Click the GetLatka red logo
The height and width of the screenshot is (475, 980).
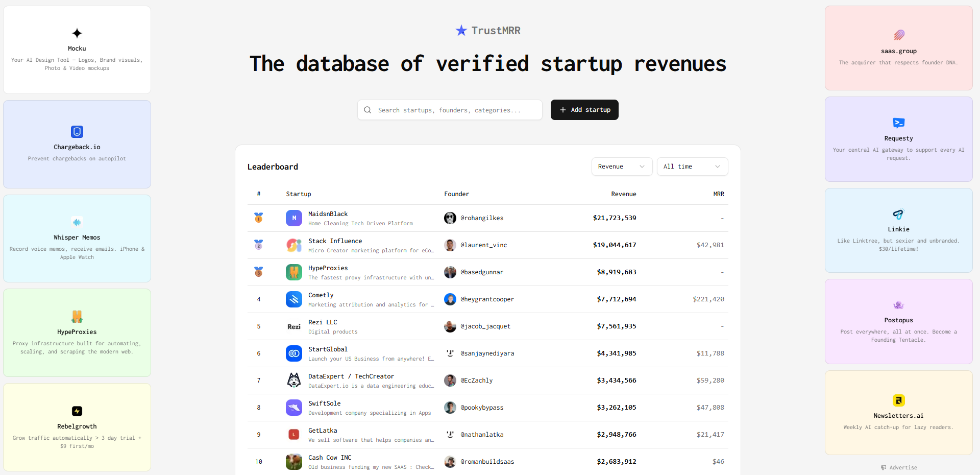294,435
